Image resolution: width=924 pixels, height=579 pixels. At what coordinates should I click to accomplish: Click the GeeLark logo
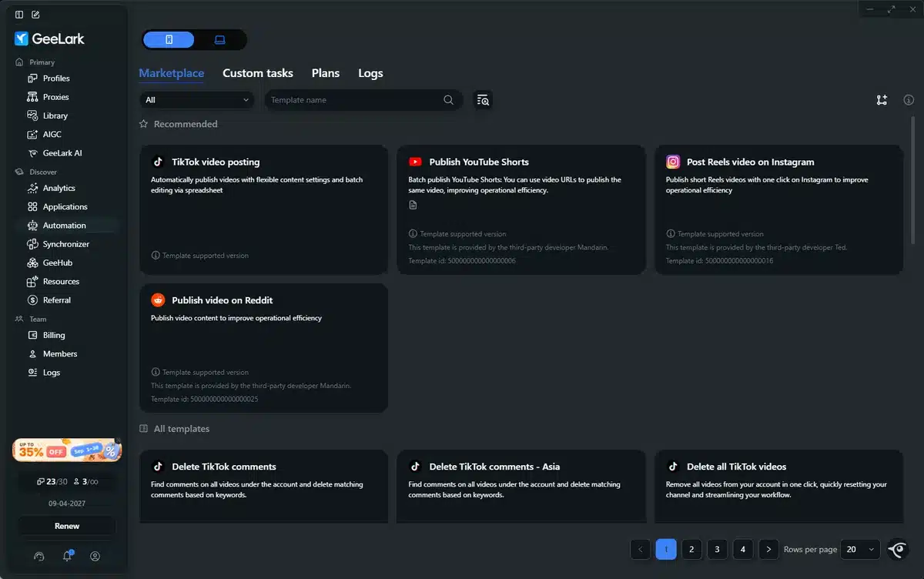(49, 38)
